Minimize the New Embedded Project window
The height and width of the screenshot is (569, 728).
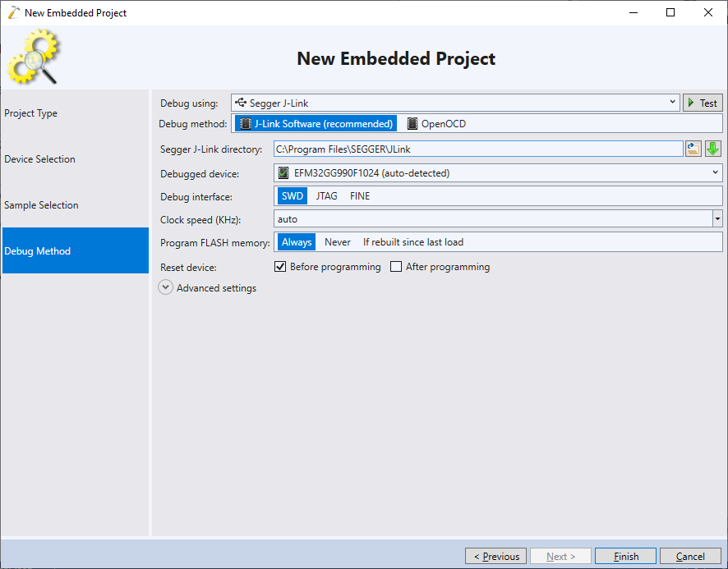[634, 12]
